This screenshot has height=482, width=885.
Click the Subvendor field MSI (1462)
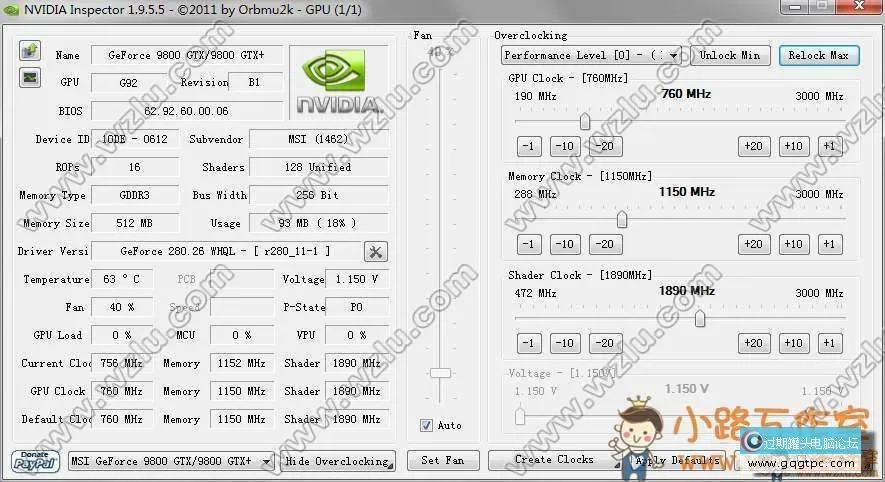[x=319, y=139]
